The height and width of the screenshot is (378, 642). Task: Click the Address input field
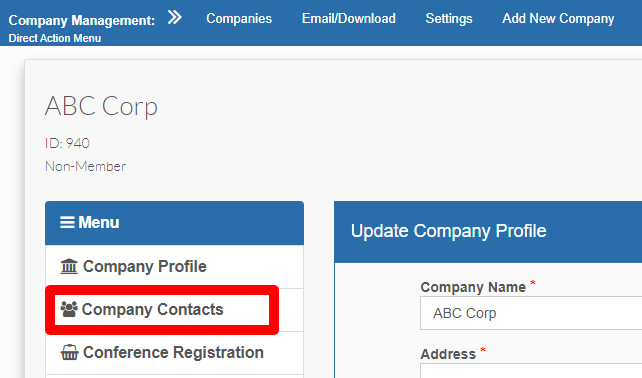pos(531,371)
